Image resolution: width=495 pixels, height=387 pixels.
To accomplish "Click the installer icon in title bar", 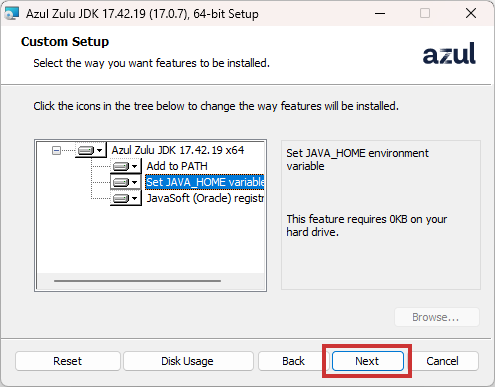I will tap(12, 14).
